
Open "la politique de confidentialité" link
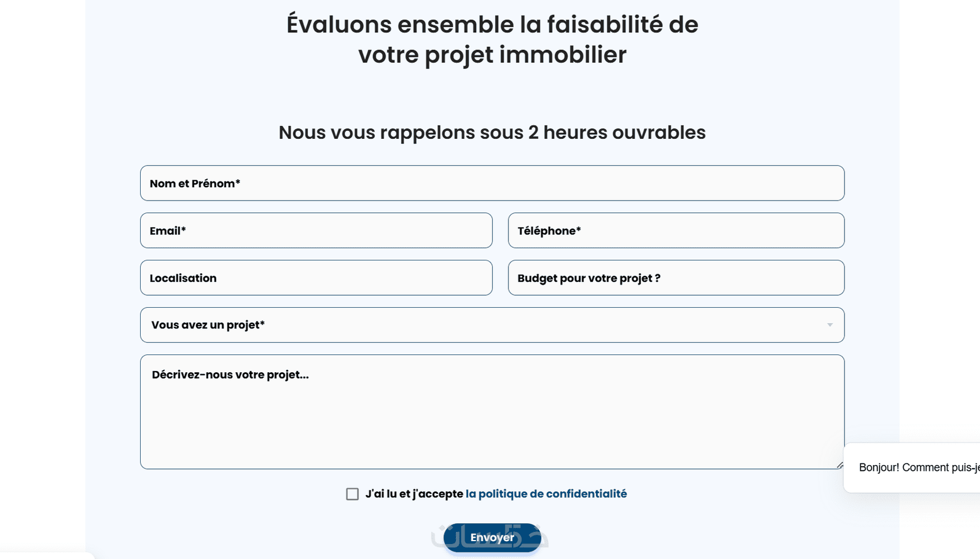546,494
